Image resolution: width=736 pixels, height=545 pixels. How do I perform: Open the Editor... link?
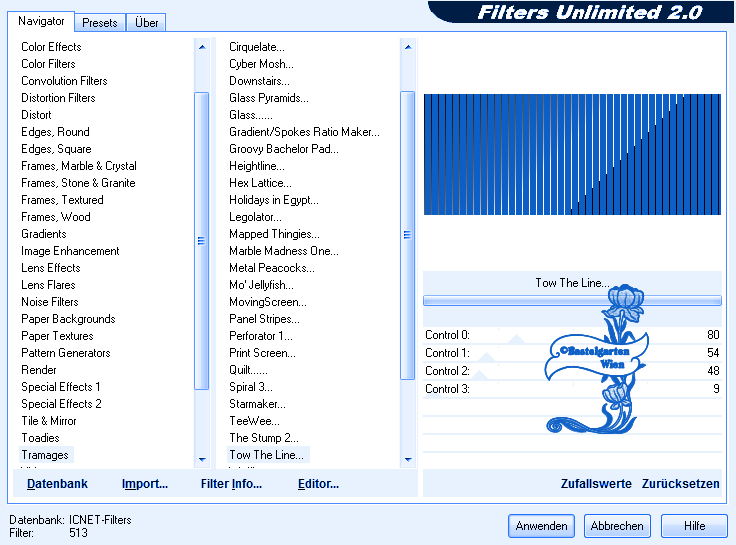(x=318, y=484)
